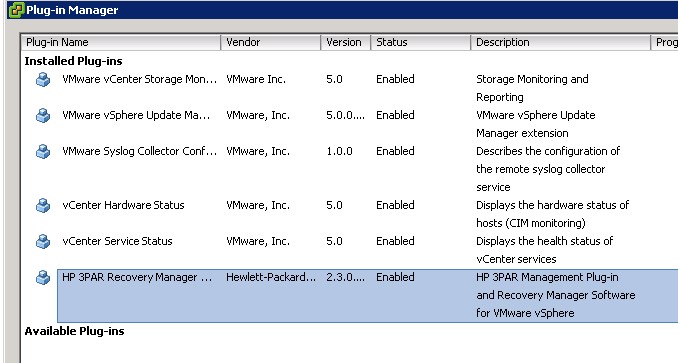The width and height of the screenshot is (678, 363).
Task: Click the Hewlett-Packard... vendor cell
Action: (271, 277)
